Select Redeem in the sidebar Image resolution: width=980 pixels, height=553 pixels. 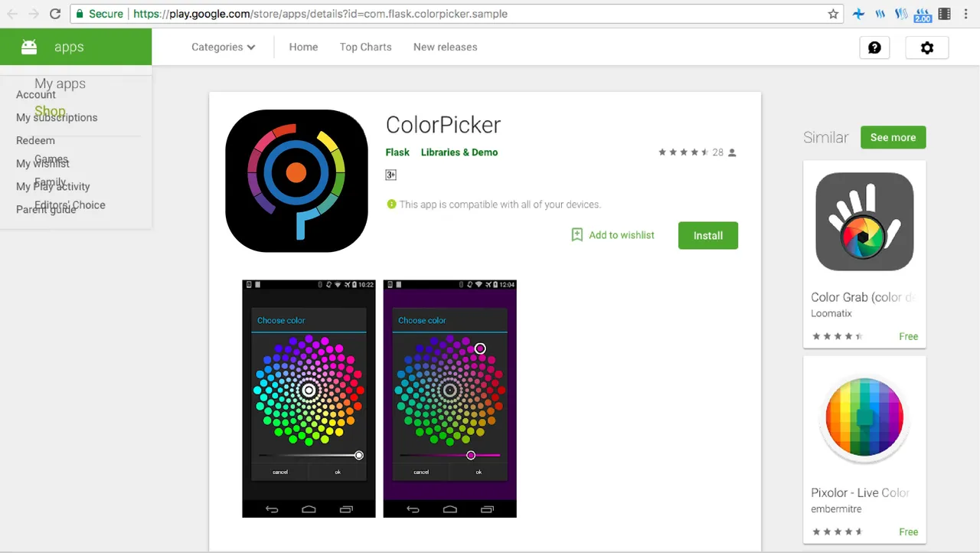coord(35,140)
